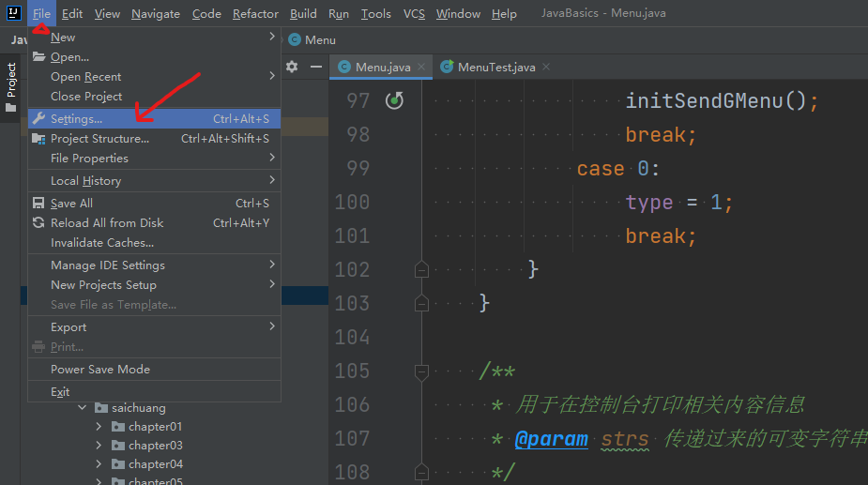The width and height of the screenshot is (868, 485).
Task: Switch to the MenuTest.java tab
Action: click(x=495, y=67)
